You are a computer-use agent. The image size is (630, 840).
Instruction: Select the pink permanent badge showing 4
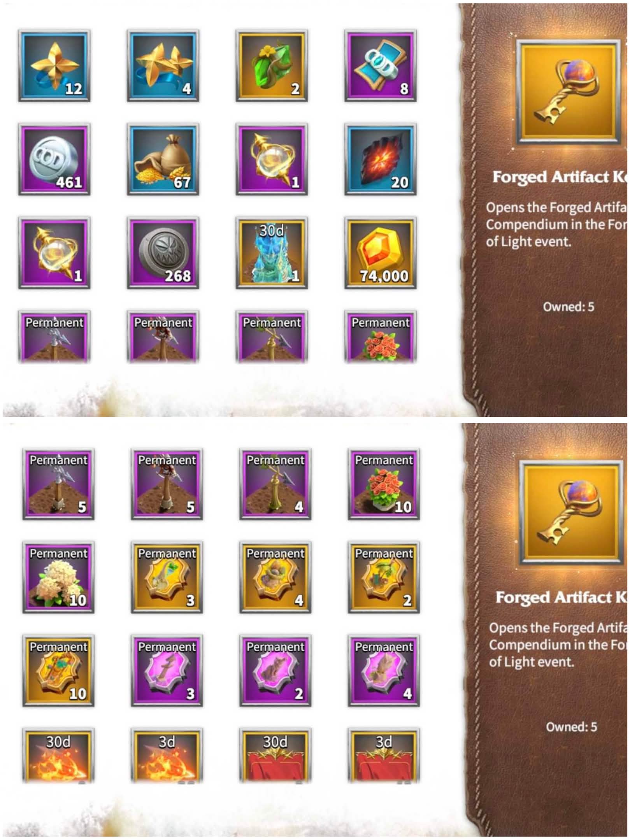(x=384, y=671)
